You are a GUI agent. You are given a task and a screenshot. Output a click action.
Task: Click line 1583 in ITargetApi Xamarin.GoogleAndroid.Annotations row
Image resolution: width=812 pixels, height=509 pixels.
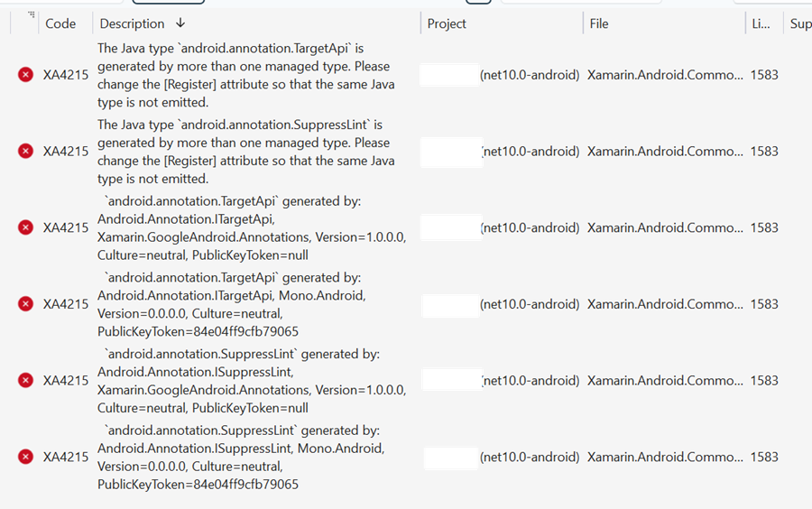click(x=764, y=227)
